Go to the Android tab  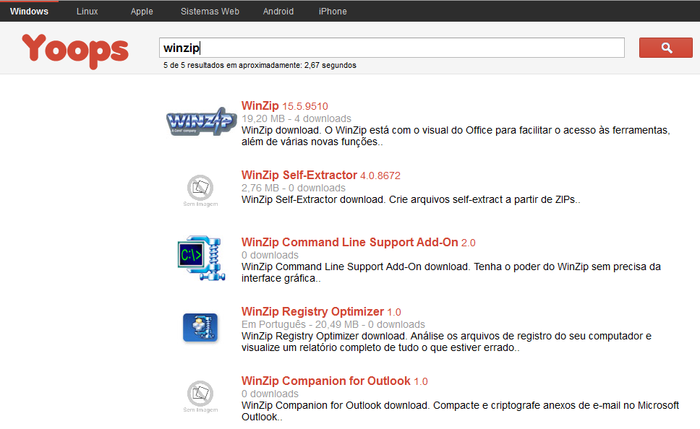click(x=278, y=11)
